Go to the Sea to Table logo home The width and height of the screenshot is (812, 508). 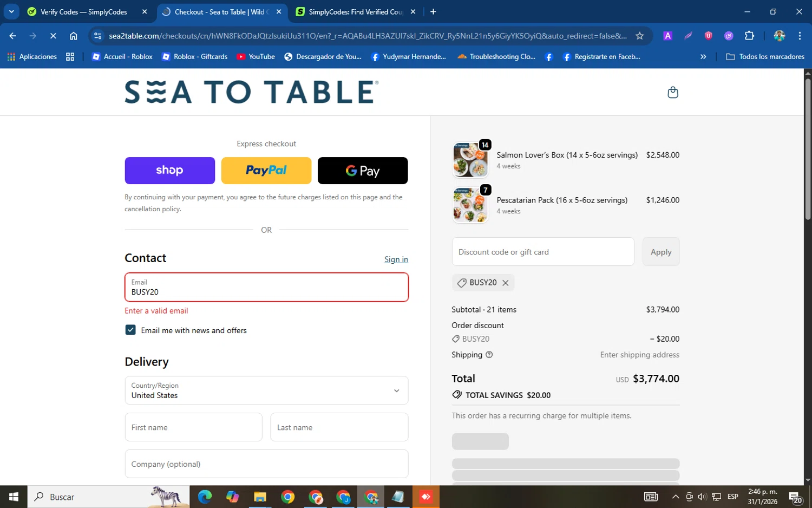pos(252,92)
